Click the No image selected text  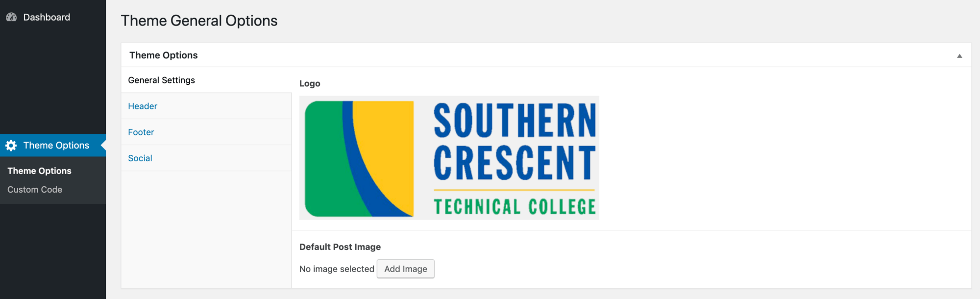(x=337, y=269)
